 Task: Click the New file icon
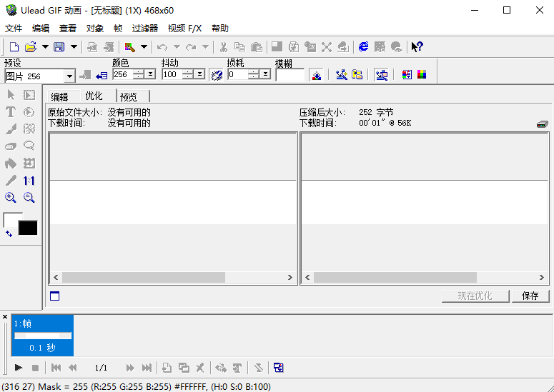(14, 47)
